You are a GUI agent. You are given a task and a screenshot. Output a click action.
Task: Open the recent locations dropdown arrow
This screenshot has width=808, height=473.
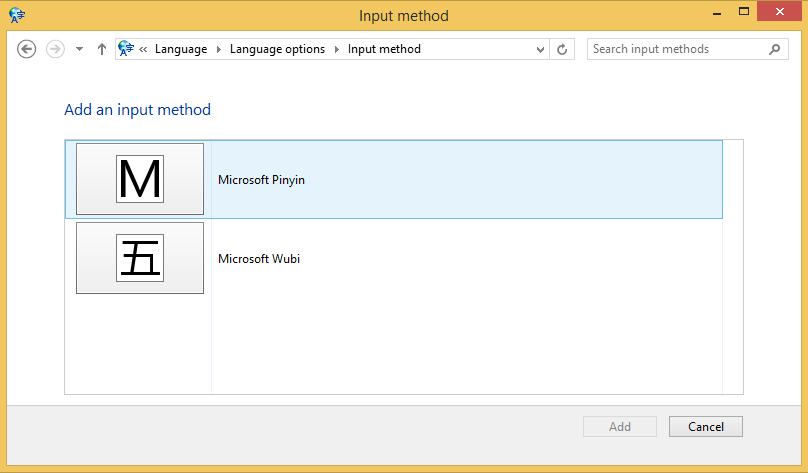[79, 49]
